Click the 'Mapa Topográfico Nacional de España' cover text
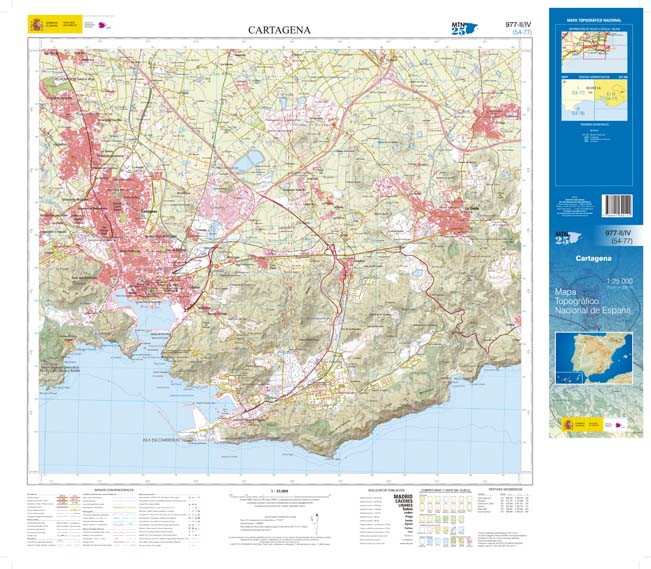 597,303
